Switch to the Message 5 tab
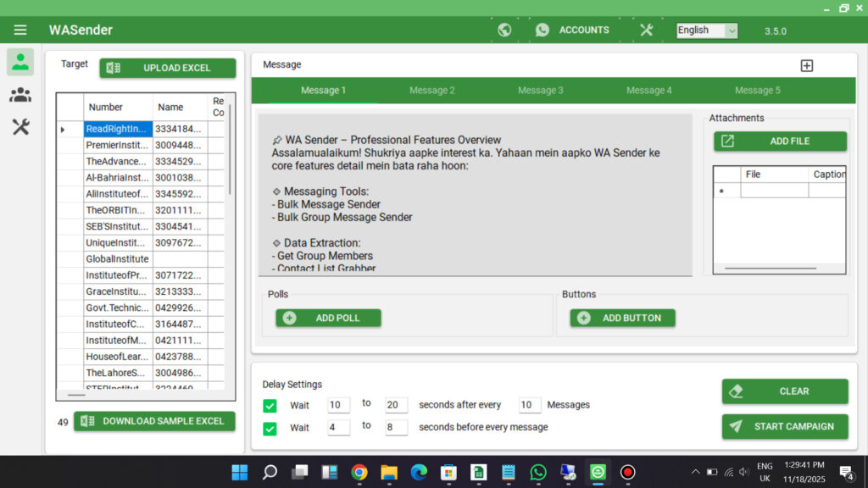Viewport: 868px width, 488px height. pyautogui.click(x=757, y=91)
